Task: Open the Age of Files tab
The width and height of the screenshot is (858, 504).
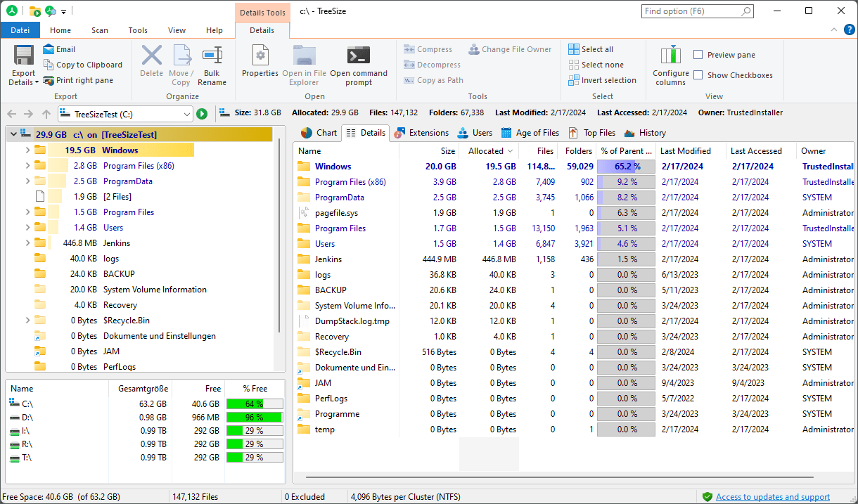Action: pos(530,133)
